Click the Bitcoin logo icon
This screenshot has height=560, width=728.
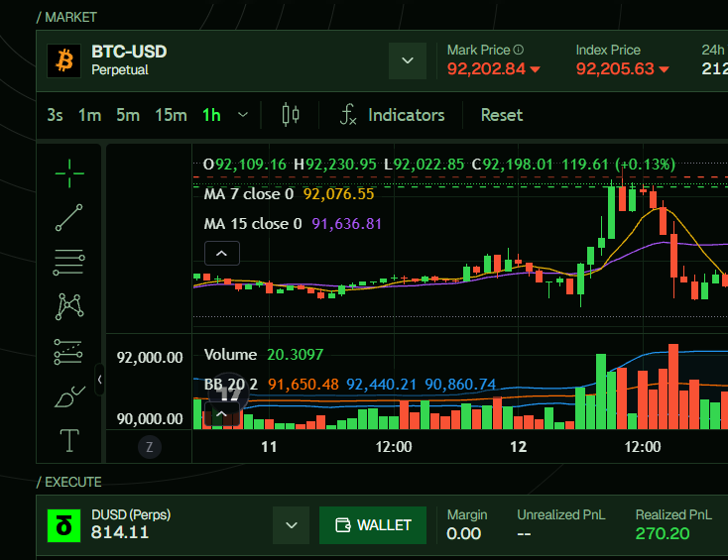(64, 60)
